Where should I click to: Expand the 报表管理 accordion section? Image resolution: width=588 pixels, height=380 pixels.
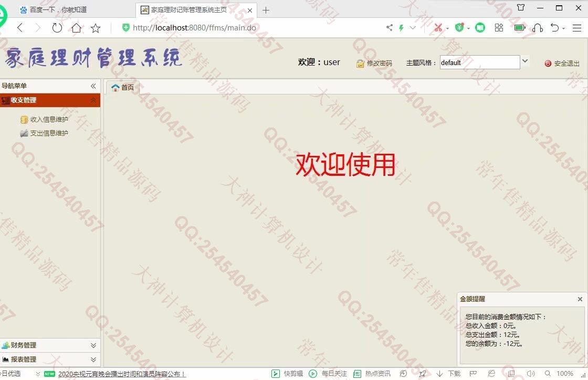[x=93, y=360]
